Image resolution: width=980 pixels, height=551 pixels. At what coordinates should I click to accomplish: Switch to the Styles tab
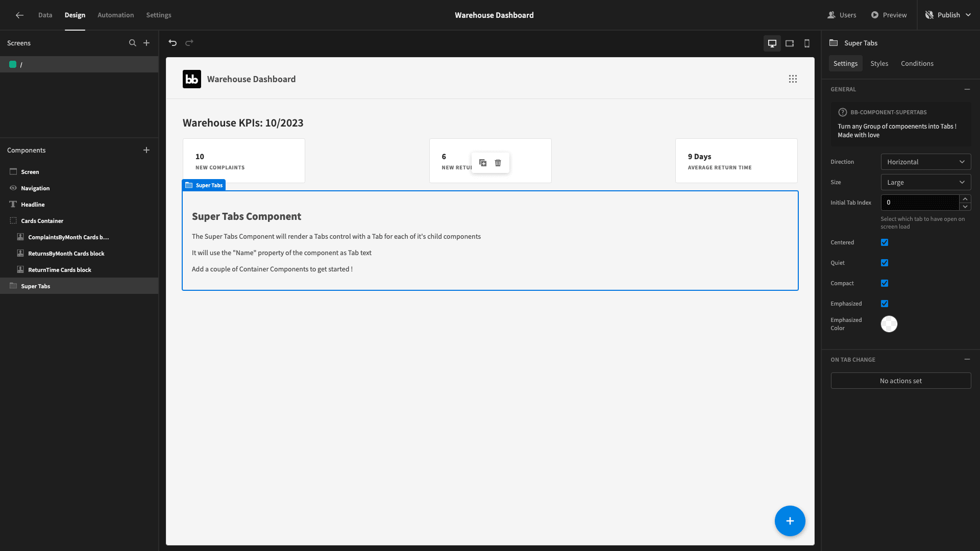tap(879, 63)
